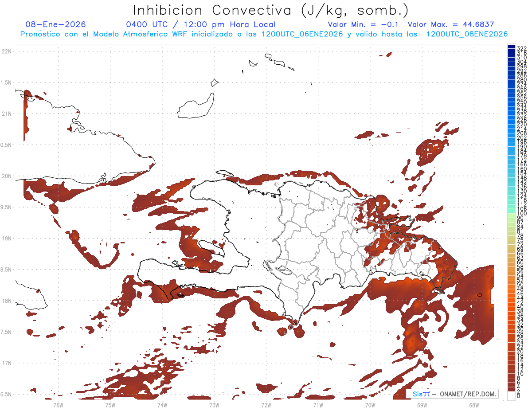532x411 pixels.
Task: Click the "1.5N" half-degree latitude label
Action: point(6,82)
